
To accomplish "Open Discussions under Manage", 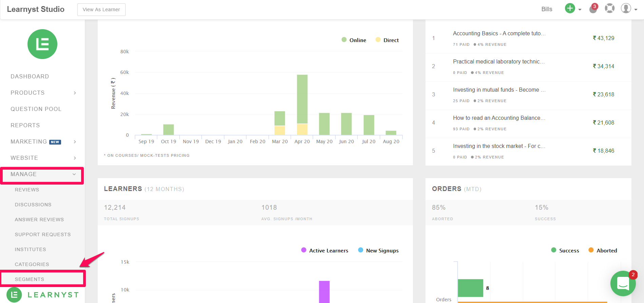I will click(33, 205).
